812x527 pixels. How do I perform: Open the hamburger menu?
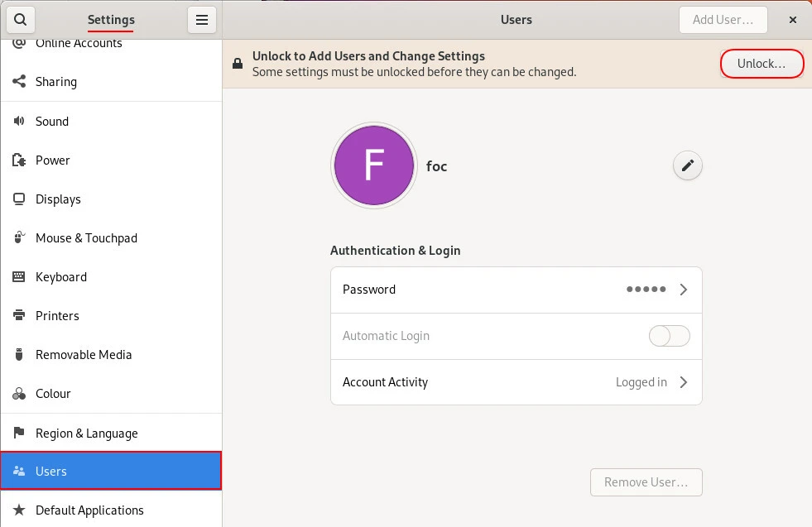[x=202, y=19]
